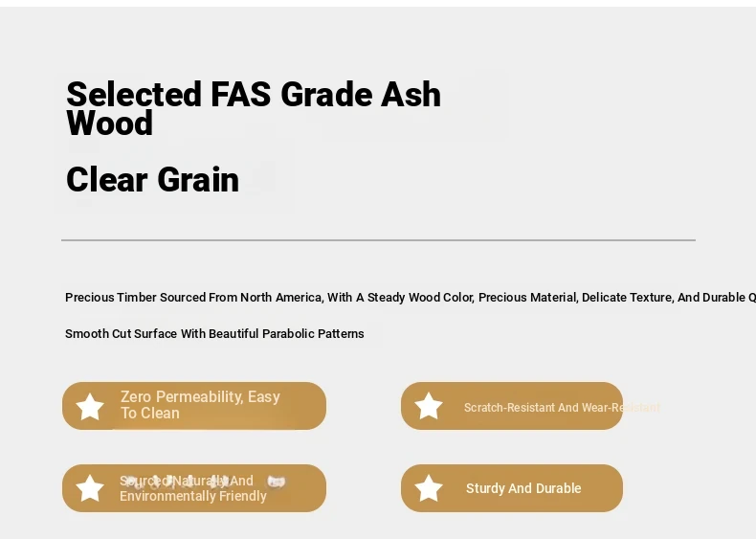Click the star in the Scratch-Resistant badge
This screenshot has height=539, width=756.
(429, 406)
